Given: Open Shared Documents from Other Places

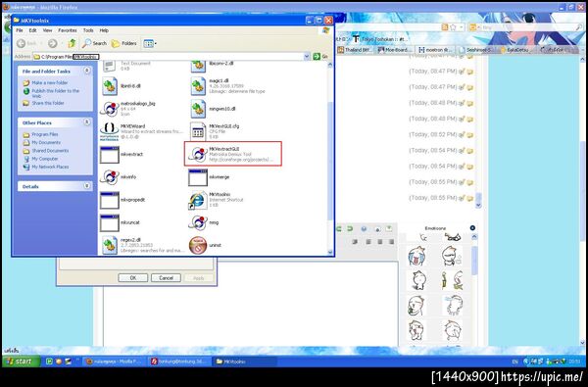Looking at the screenshot, I should click(46, 151).
